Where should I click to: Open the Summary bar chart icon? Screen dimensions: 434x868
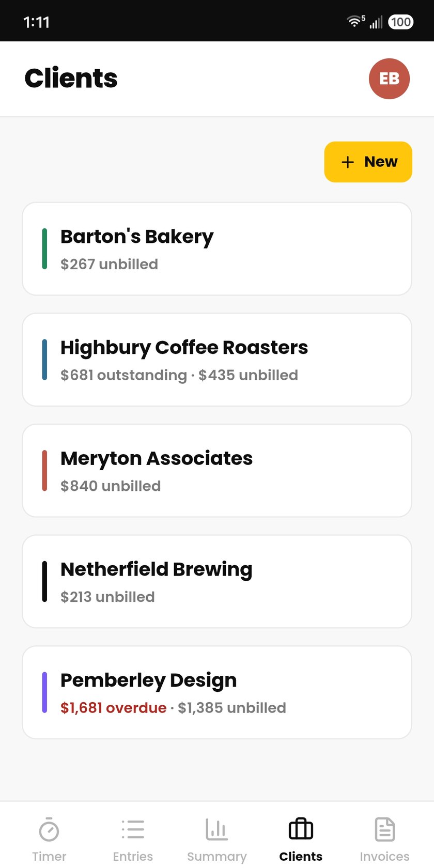[x=216, y=829]
